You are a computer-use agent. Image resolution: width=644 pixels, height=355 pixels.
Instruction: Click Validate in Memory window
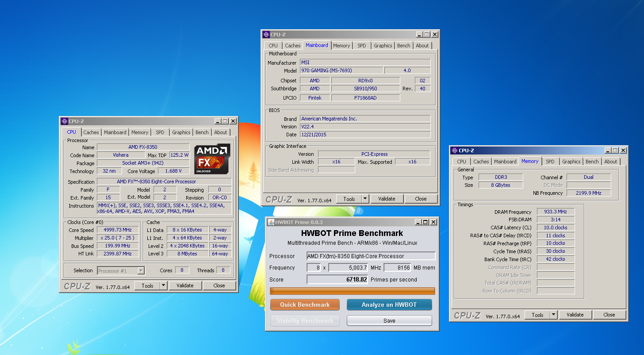click(x=575, y=315)
